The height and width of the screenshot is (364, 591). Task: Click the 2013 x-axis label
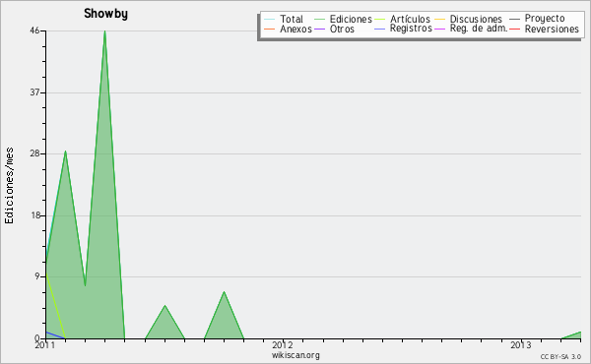click(521, 344)
